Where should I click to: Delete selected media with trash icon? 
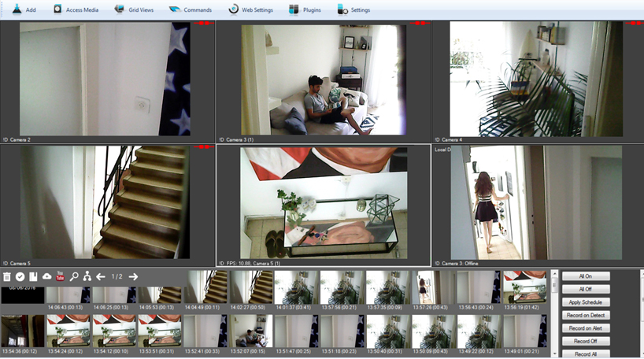7,277
